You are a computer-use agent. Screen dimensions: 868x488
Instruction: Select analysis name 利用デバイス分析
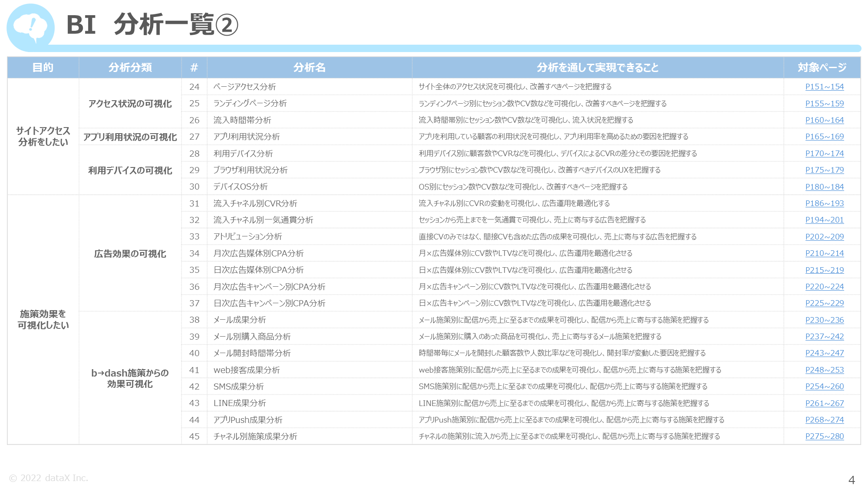(243, 154)
